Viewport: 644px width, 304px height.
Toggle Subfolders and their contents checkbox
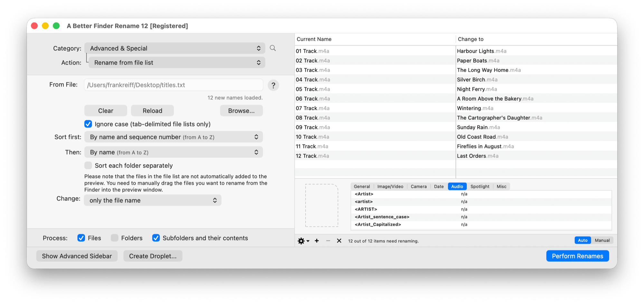click(x=156, y=238)
